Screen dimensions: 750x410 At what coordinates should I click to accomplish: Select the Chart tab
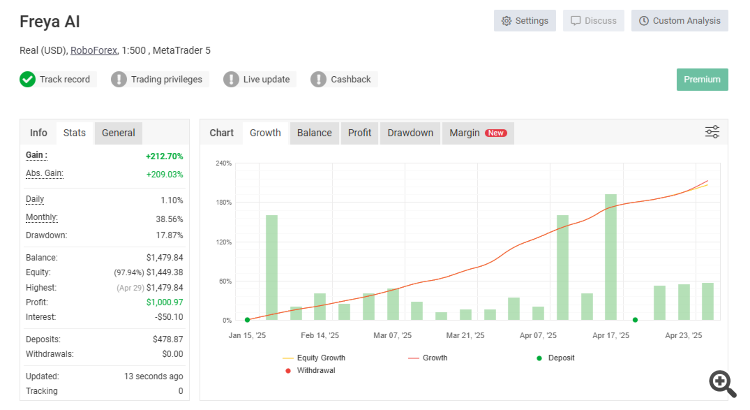(x=221, y=133)
